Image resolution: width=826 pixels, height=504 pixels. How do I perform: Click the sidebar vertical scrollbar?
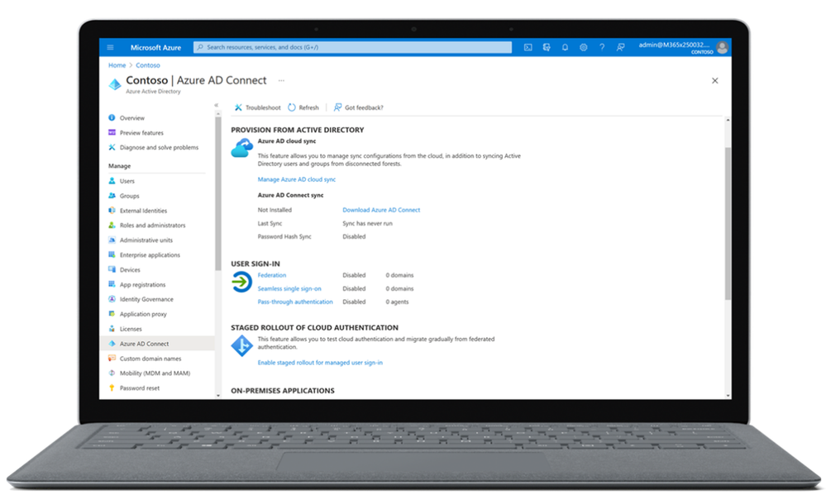[217, 194]
